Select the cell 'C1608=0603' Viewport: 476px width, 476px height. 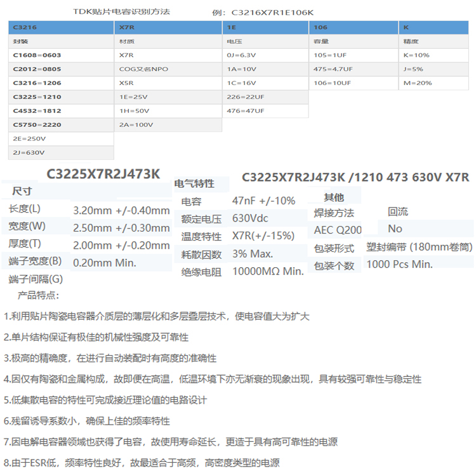pyautogui.click(x=61, y=55)
